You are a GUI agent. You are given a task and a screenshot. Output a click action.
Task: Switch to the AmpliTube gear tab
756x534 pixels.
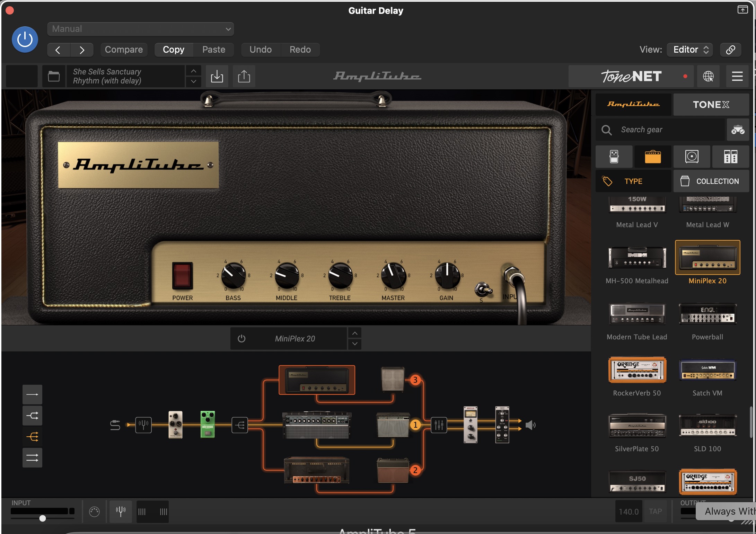tap(633, 105)
